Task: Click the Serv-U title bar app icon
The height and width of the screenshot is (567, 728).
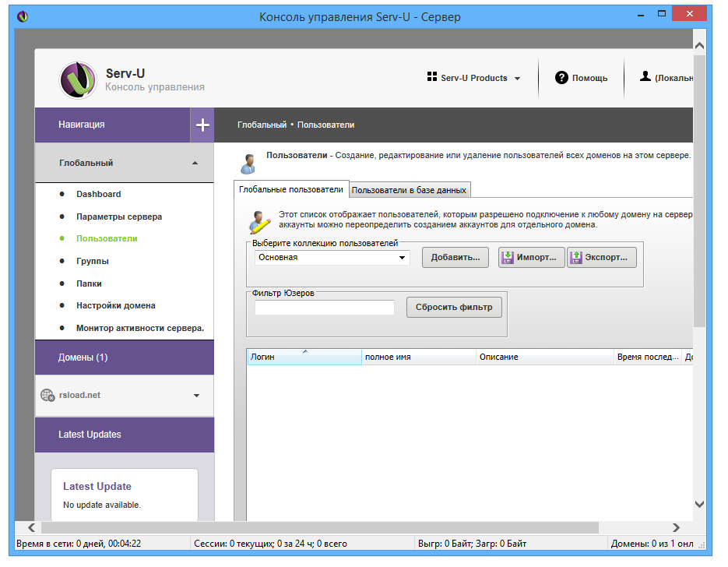Action: click(x=23, y=17)
